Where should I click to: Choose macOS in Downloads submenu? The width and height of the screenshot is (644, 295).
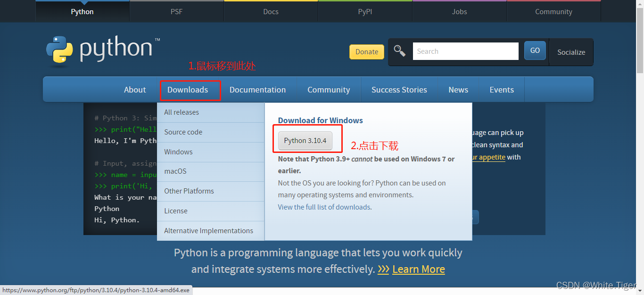[211, 171]
